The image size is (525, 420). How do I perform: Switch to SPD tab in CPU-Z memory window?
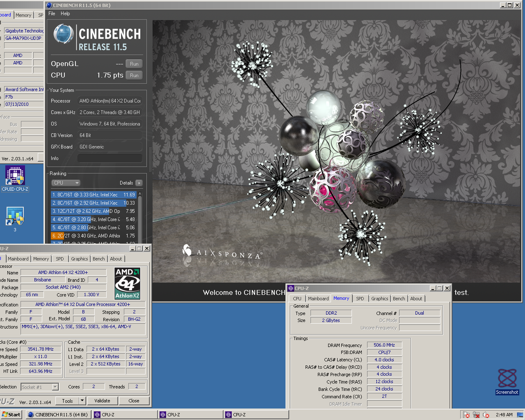point(360,299)
